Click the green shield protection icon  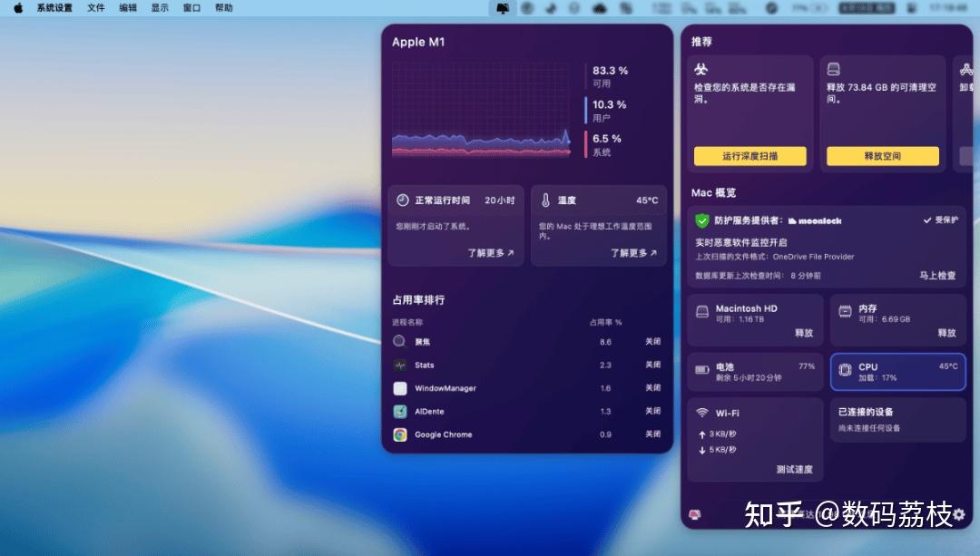[701, 220]
